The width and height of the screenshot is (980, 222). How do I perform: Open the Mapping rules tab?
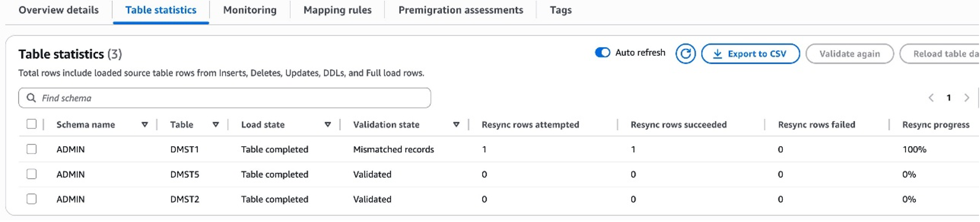[x=337, y=10]
